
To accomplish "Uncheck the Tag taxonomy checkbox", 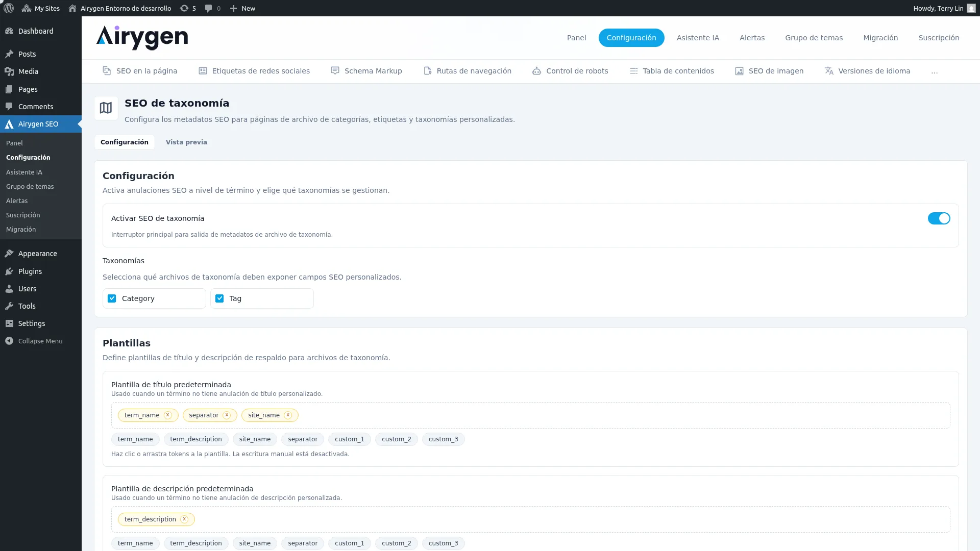I will 219,298.
